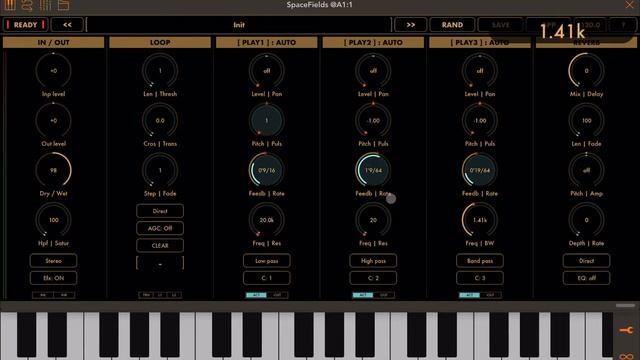
Task: Open the C: 2 channel selector
Action: pos(373,278)
